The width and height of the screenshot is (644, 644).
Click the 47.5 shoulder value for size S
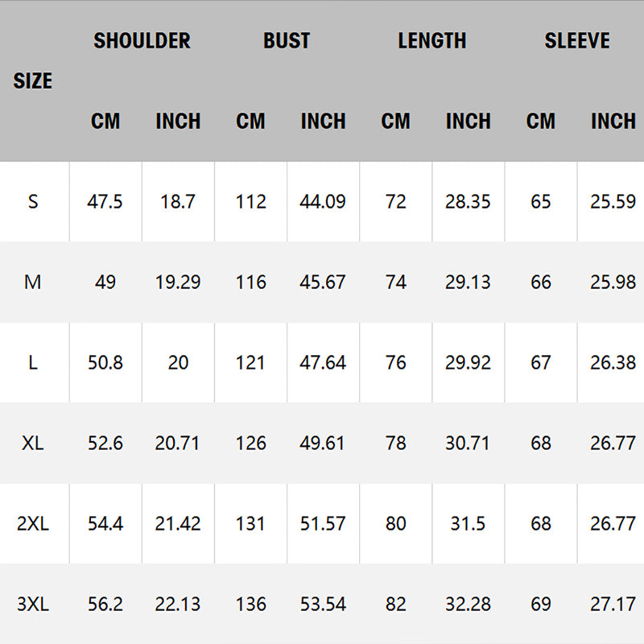(105, 201)
